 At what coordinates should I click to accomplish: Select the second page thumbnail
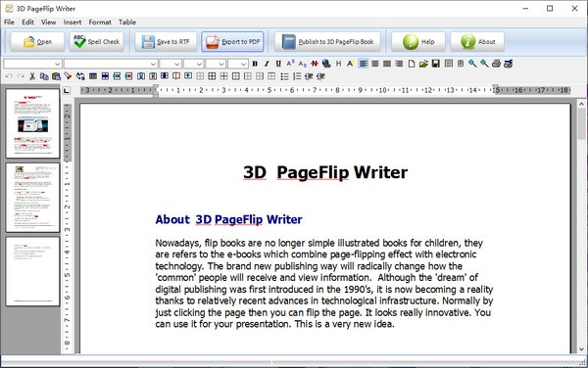point(32,198)
